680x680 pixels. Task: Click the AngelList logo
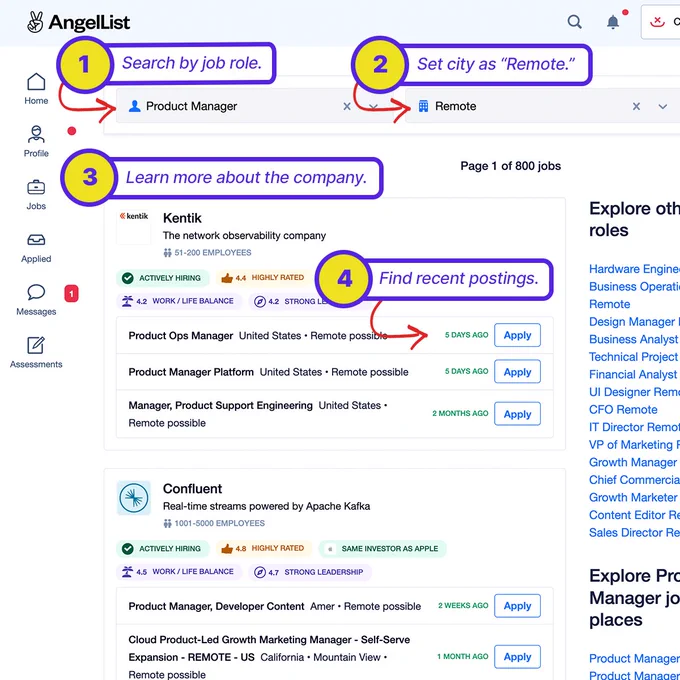tap(78, 22)
